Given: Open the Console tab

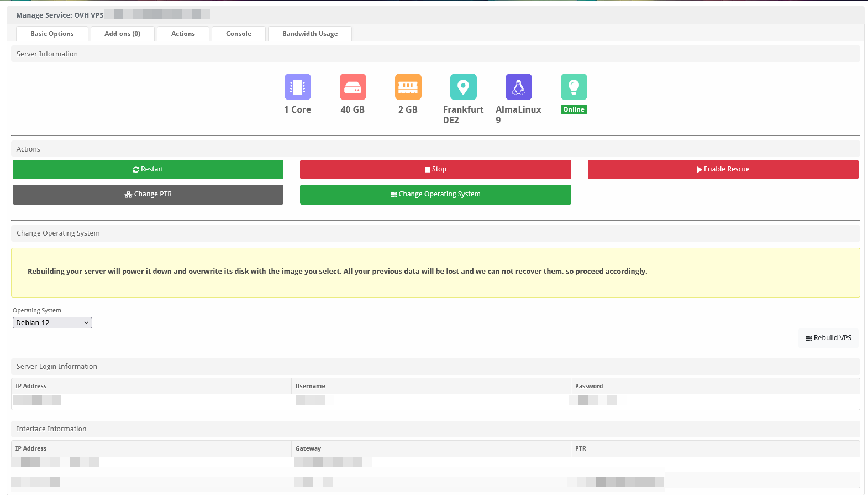Looking at the screenshot, I should (239, 34).
